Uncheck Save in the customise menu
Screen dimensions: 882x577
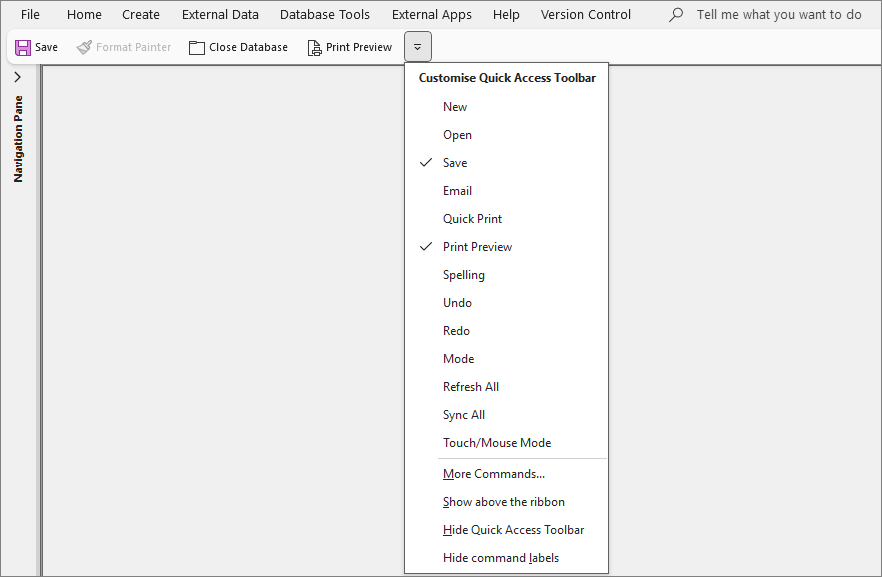click(x=506, y=163)
